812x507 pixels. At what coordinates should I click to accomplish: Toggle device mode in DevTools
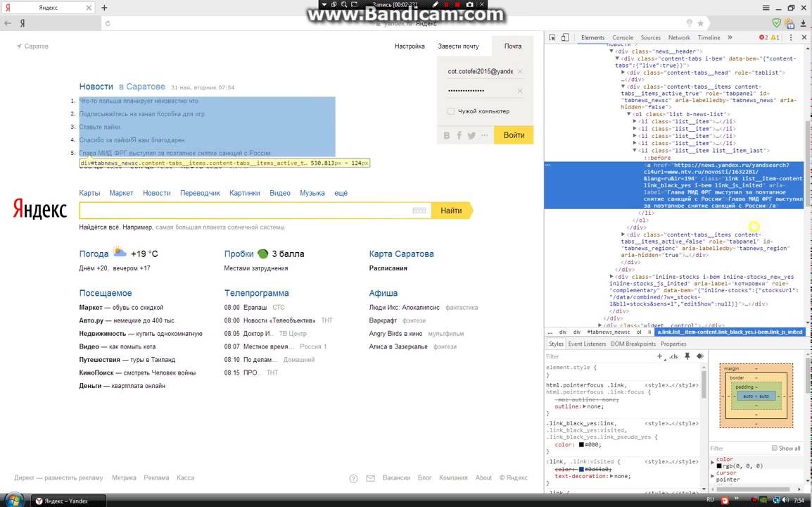(x=566, y=37)
